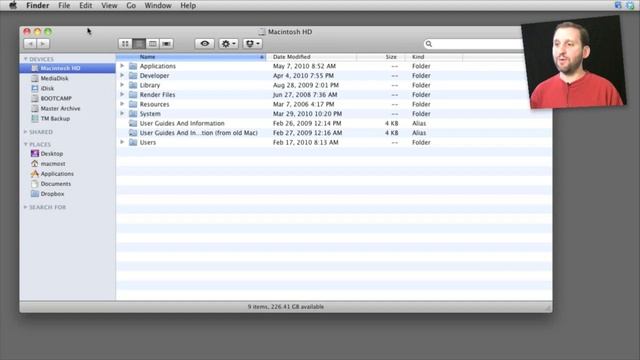Click the Applications folder icon in list
640x360 pixels.
click(133, 66)
